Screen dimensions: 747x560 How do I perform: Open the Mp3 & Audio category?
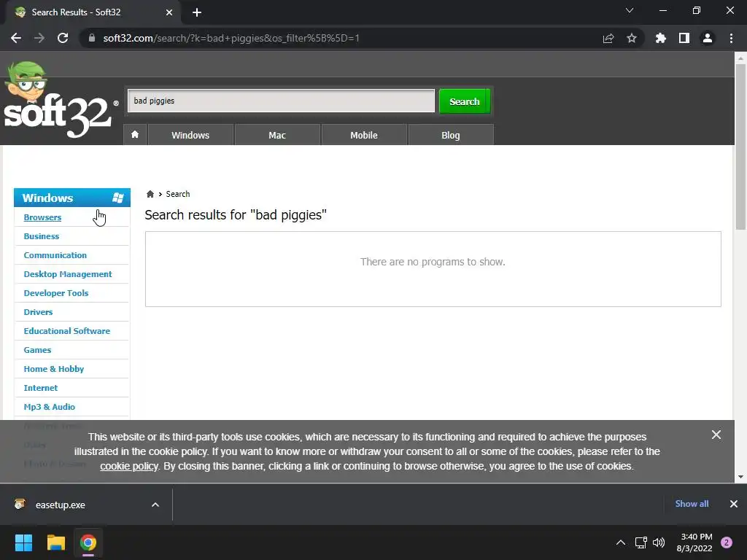point(50,407)
